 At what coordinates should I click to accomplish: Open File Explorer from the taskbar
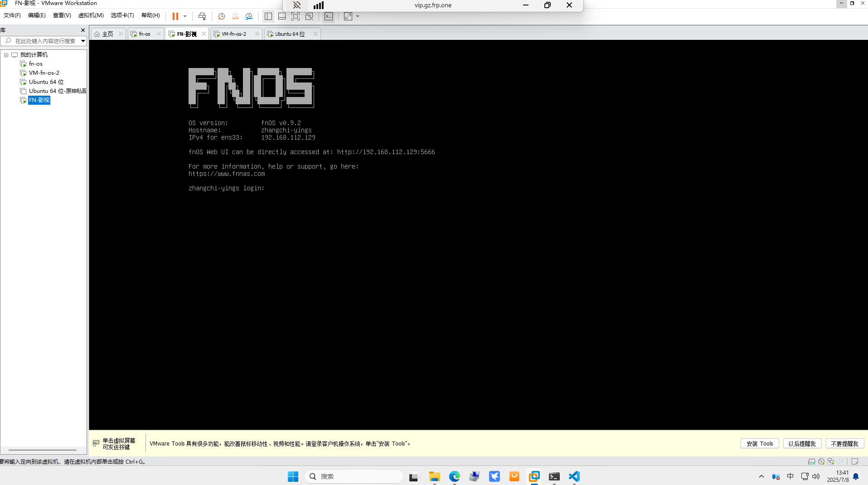[x=435, y=476]
